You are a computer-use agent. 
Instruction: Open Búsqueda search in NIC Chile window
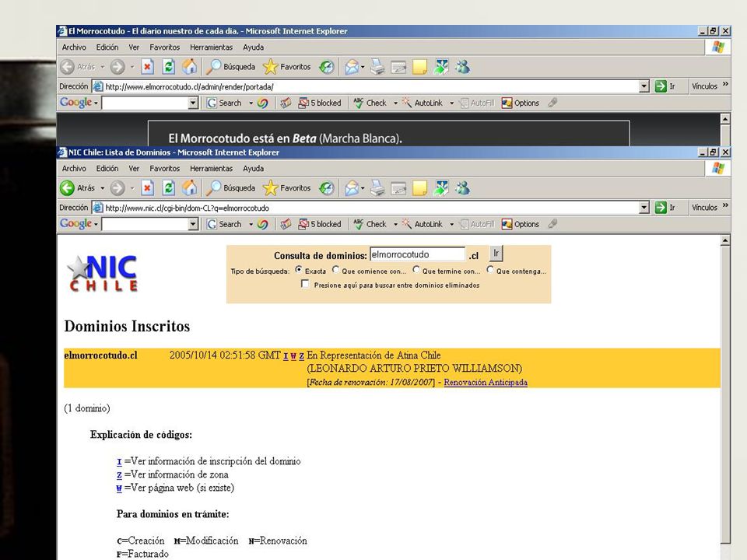coord(230,188)
